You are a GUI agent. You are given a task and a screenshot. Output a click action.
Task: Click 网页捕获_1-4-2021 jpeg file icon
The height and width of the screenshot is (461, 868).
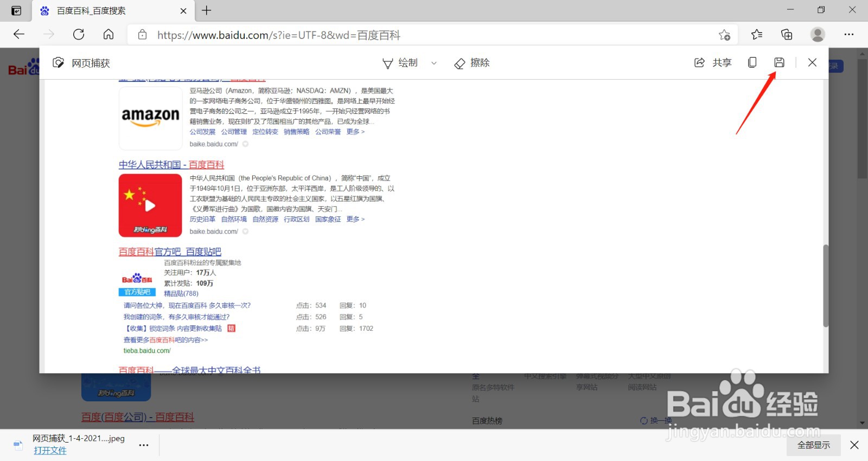[x=18, y=445]
